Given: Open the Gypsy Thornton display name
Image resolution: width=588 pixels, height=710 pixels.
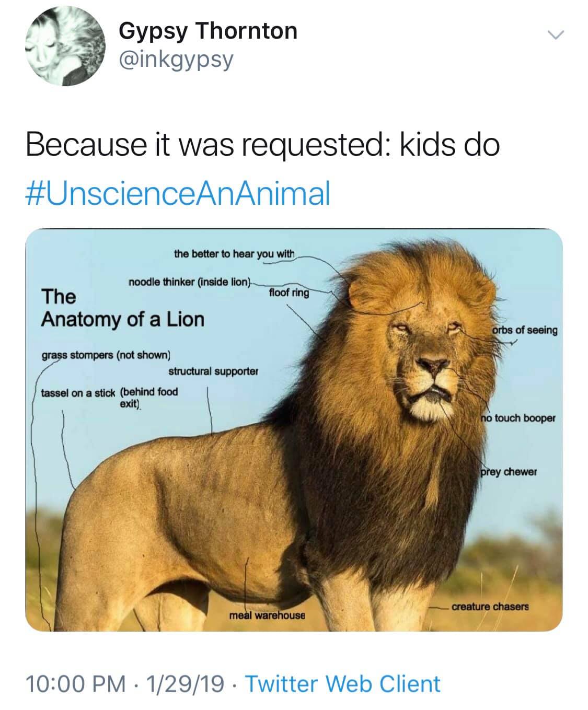Looking at the screenshot, I should click(x=208, y=31).
